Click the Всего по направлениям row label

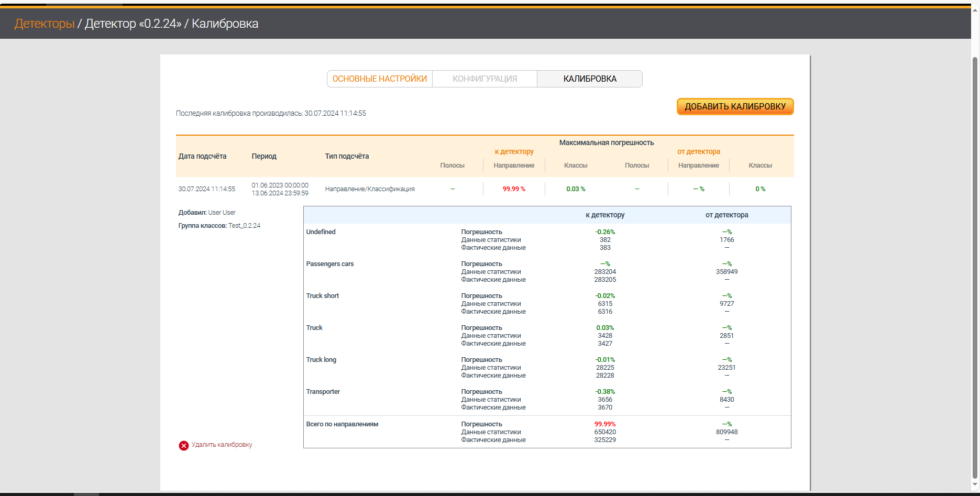pyautogui.click(x=342, y=424)
